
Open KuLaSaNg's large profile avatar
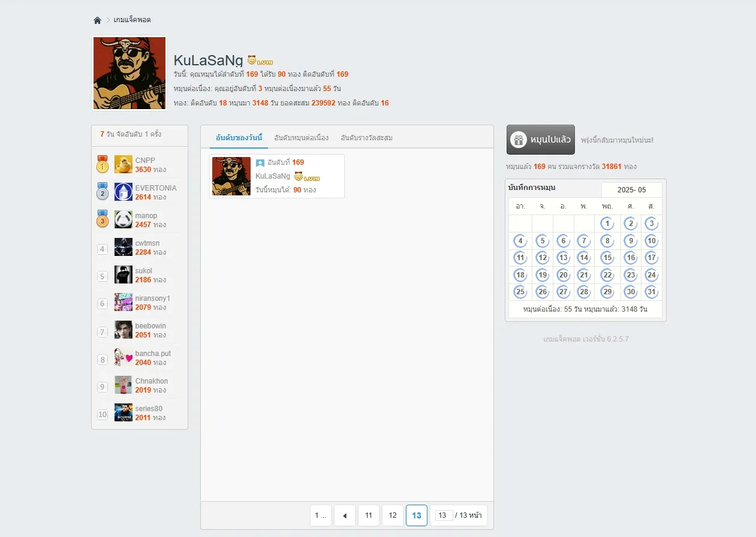tap(129, 73)
